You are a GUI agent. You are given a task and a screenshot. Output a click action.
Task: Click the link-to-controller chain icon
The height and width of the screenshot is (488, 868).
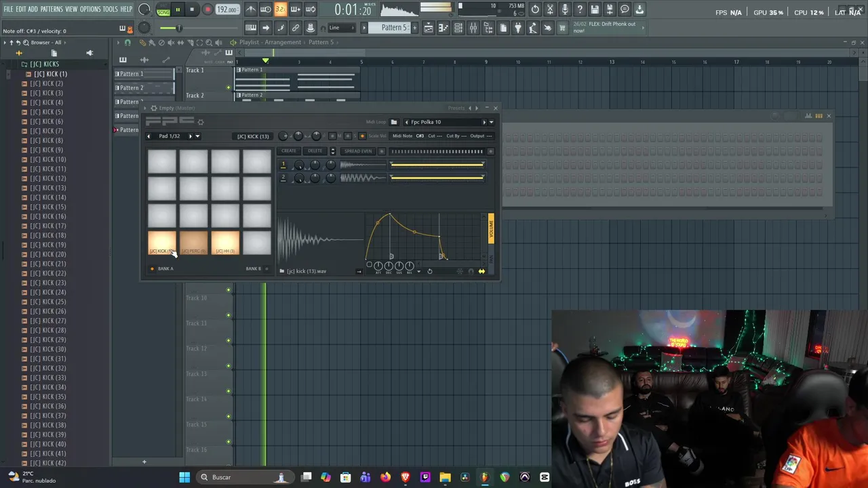point(296,28)
